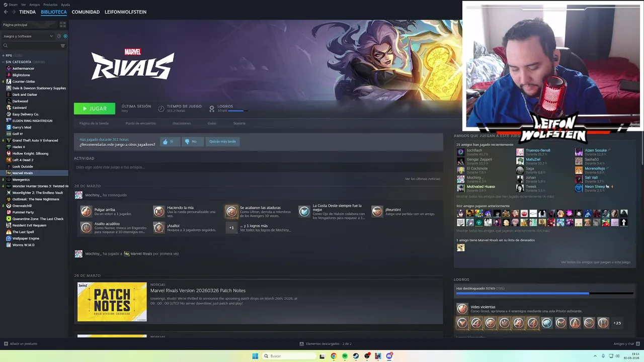Open the LEIFONWOLFSTEIN profile tab
This screenshot has height=362, width=644.
[125, 12]
